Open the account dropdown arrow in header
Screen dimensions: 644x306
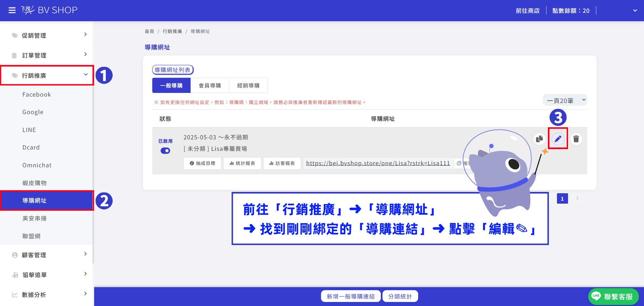[635, 10]
